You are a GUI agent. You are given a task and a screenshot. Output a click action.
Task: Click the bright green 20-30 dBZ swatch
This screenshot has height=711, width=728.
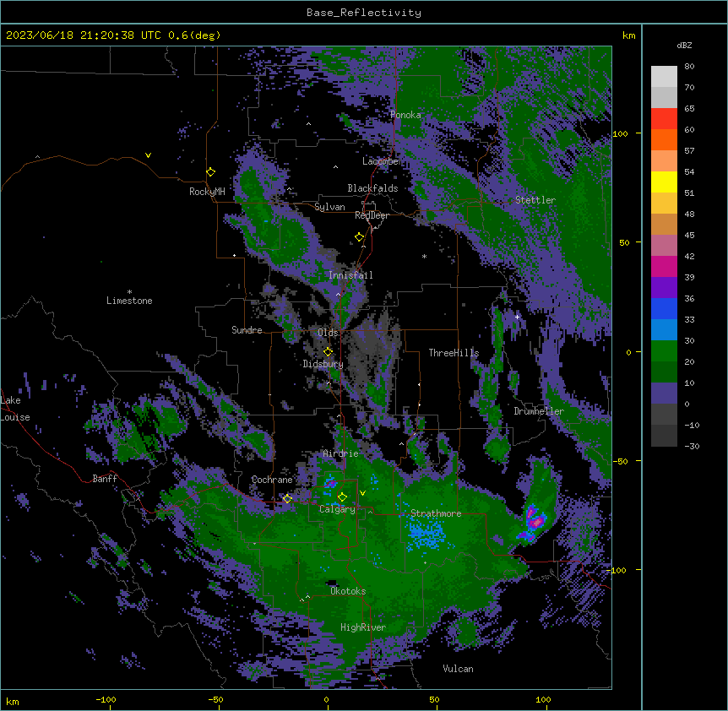(664, 351)
